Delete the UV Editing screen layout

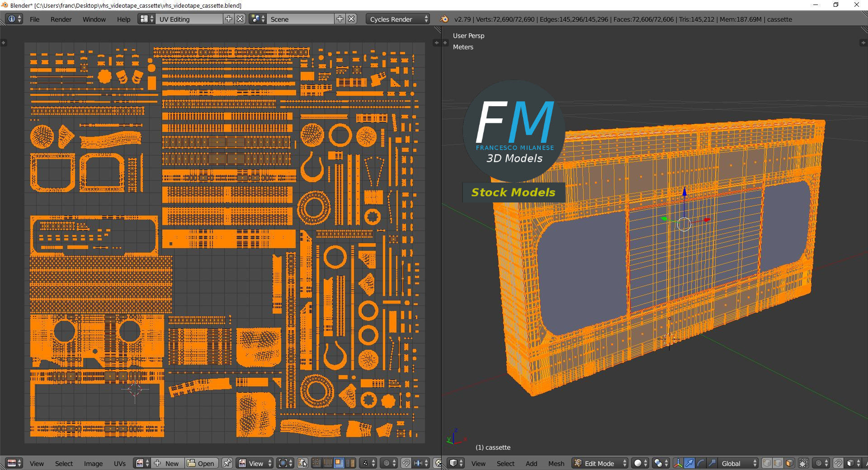click(x=241, y=19)
